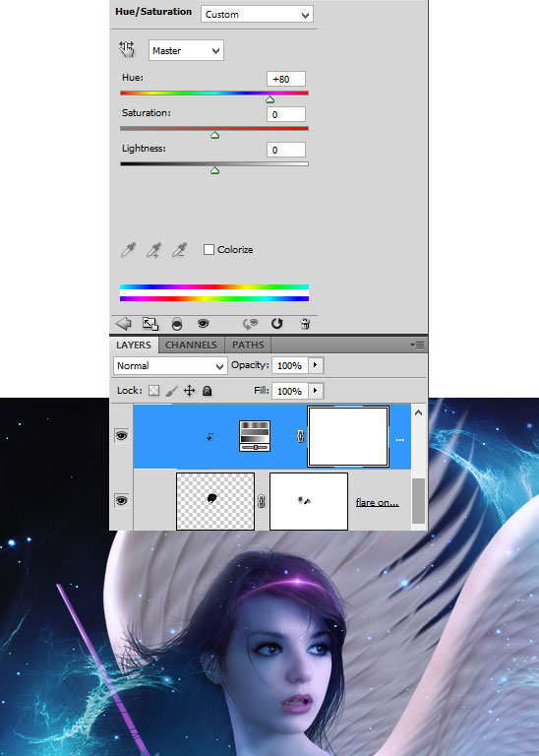This screenshot has height=756, width=539.
Task: Click the Layers panel scrollbar thumb
Action: pyautogui.click(x=419, y=500)
